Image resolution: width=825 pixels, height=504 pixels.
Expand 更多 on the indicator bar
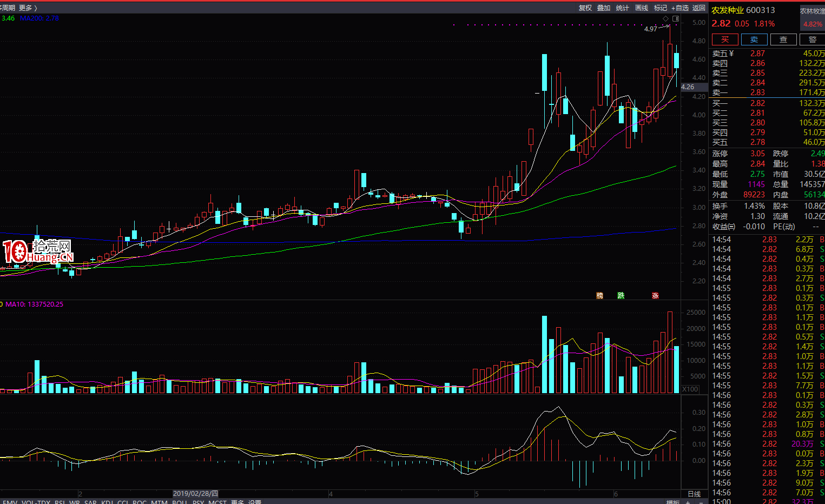click(x=237, y=502)
